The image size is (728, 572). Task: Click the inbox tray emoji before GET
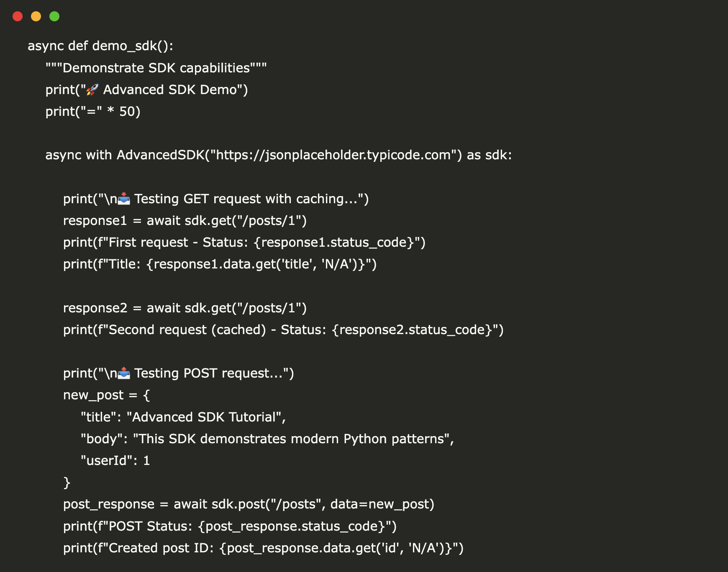(x=124, y=199)
